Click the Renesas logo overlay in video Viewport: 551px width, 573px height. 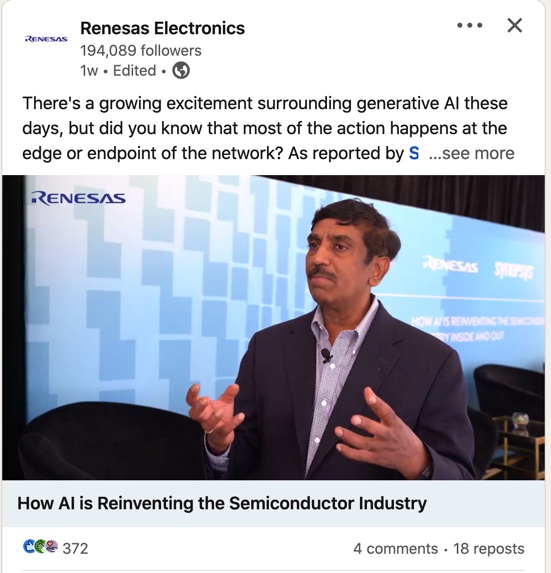[x=78, y=198]
